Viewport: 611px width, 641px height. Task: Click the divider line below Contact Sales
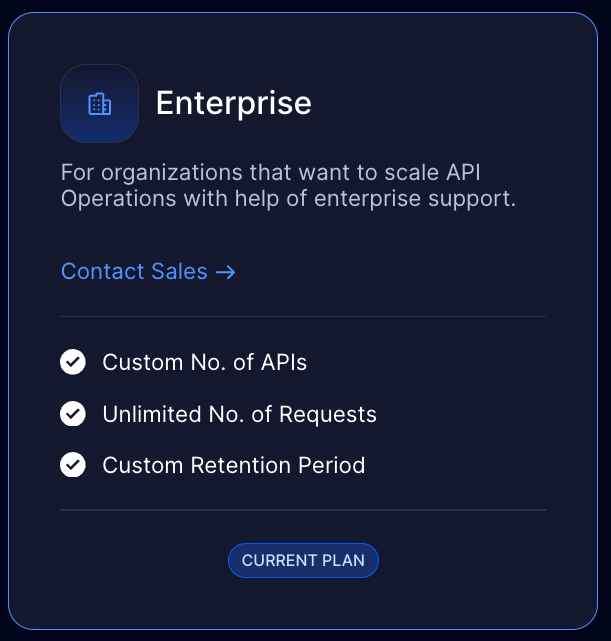tap(303, 316)
